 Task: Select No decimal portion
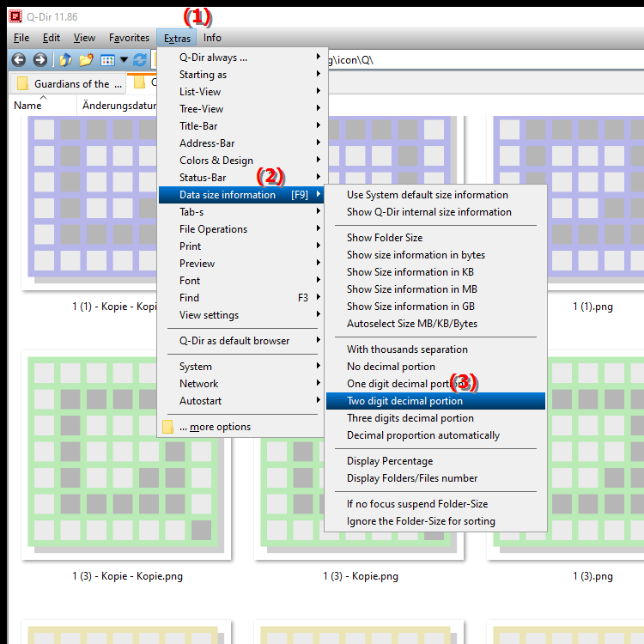[435, 367]
